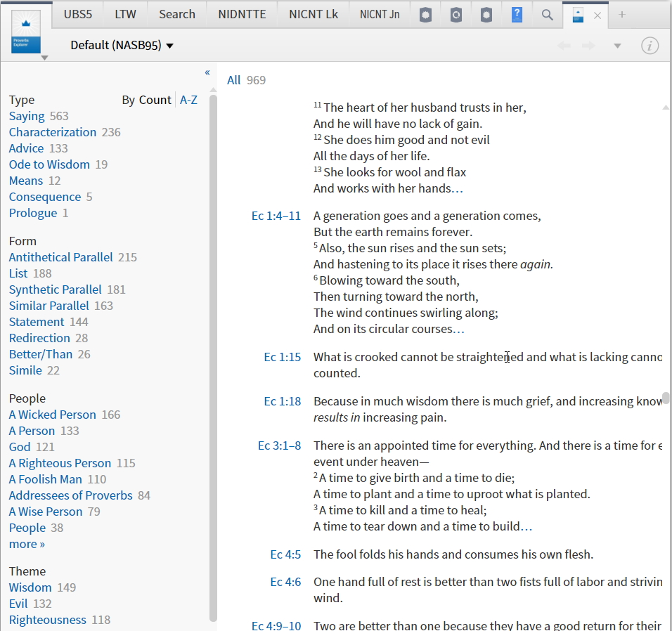Select the active Proverbs Explorer tab icon
The image size is (672, 631).
[578, 15]
